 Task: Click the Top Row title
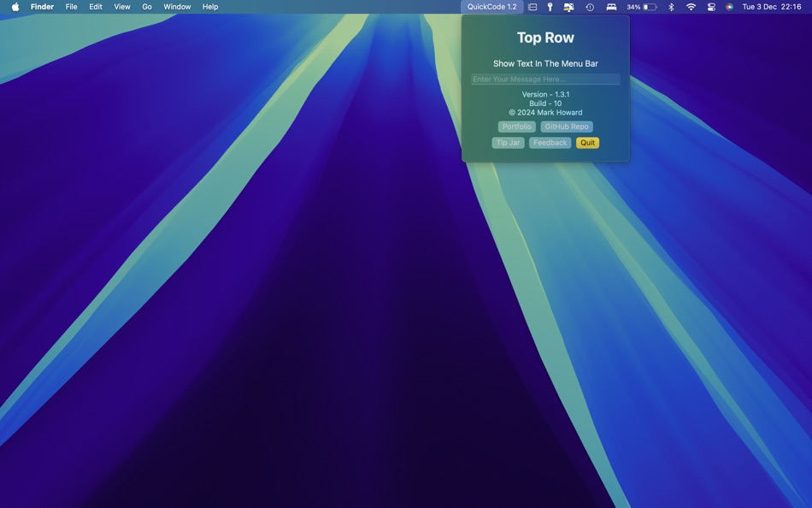point(545,38)
